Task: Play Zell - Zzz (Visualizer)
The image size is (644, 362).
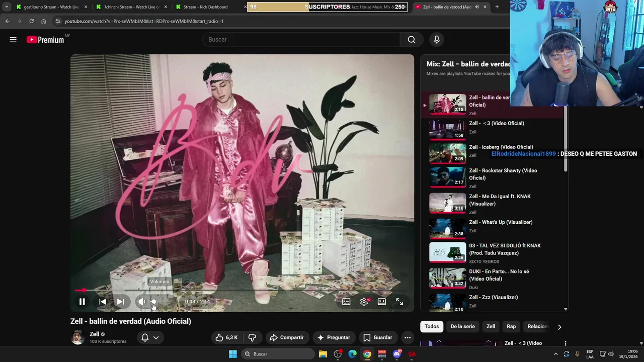Action: (x=493, y=302)
